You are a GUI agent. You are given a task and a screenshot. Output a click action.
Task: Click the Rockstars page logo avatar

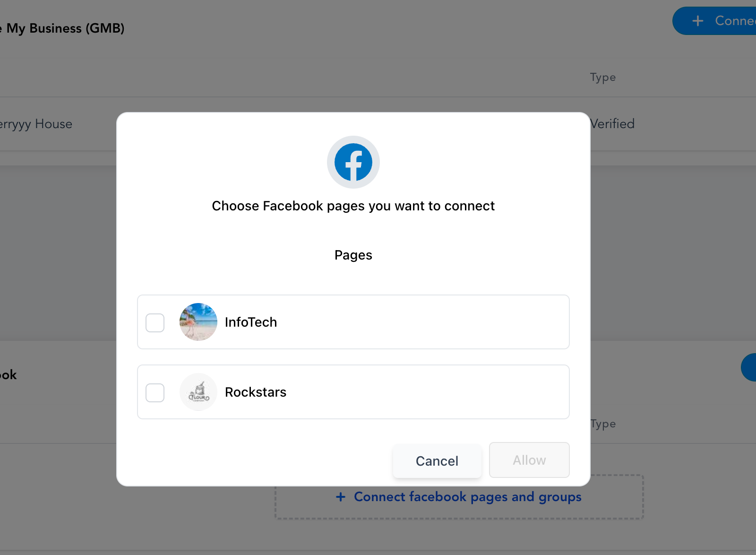point(198,392)
